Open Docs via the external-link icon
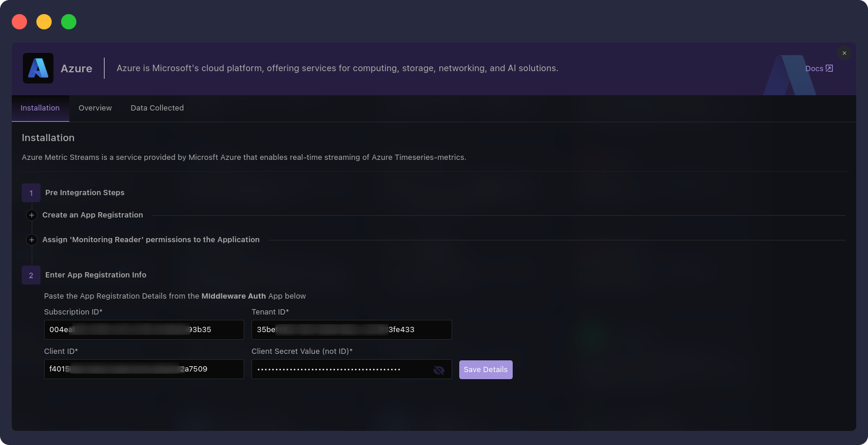 (829, 68)
